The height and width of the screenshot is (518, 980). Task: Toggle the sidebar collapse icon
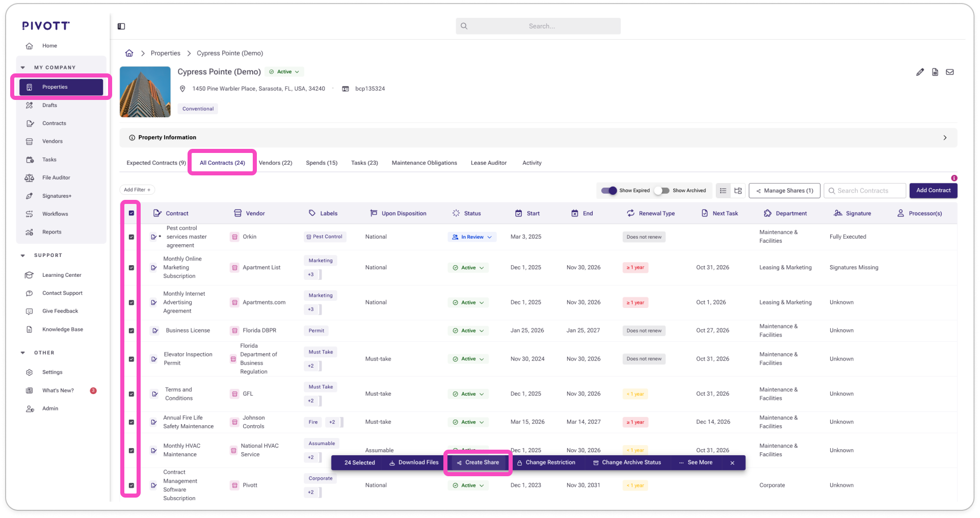pyautogui.click(x=121, y=27)
